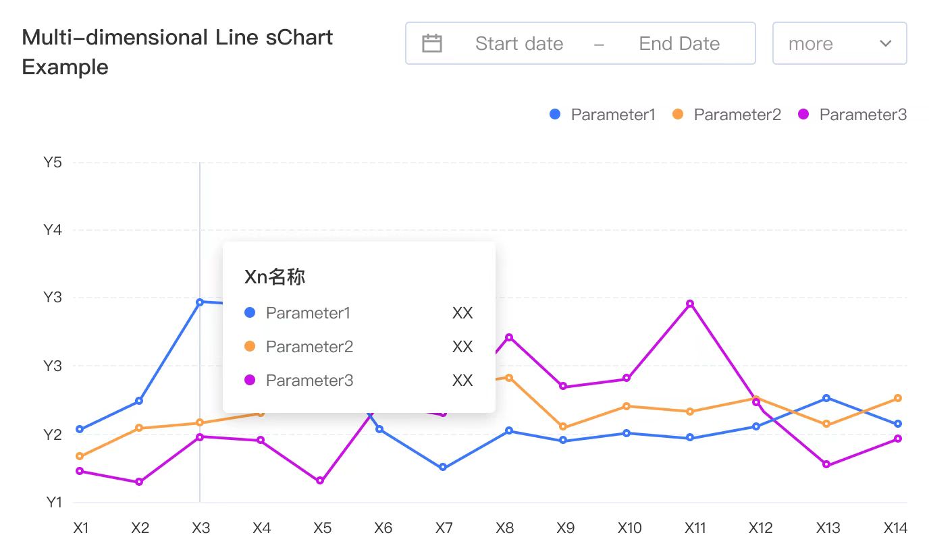Click the Y5 label on the y-axis
This screenshot has height=560, width=929.
[x=53, y=163]
